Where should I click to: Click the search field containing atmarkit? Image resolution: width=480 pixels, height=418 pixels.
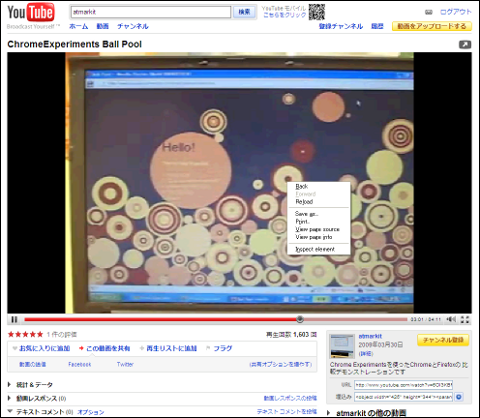151,12
